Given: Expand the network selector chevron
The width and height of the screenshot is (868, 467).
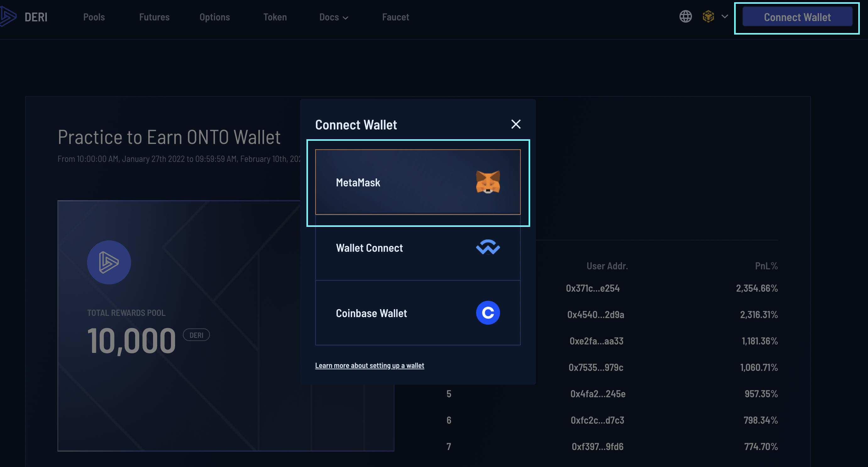Looking at the screenshot, I should (725, 17).
